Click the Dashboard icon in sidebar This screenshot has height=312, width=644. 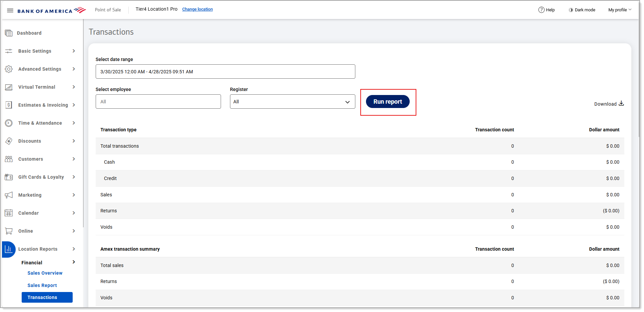pos(9,33)
